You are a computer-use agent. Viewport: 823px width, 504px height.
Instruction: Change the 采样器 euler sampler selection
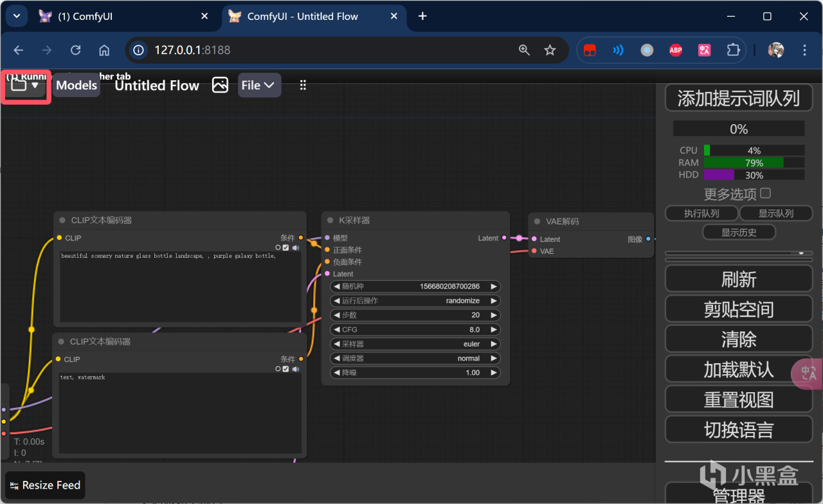pos(415,344)
